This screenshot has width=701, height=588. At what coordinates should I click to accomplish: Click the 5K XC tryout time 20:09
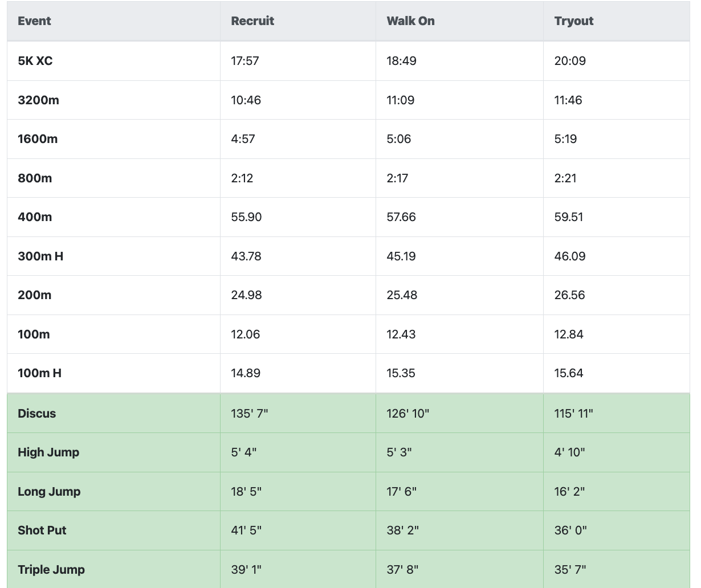[570, 61]
